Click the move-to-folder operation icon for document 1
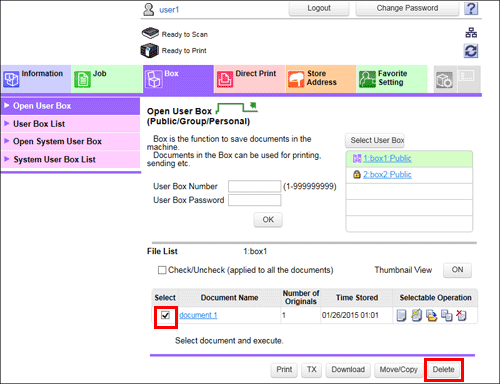Screen dimensions: 500x384 coord(431,315)
